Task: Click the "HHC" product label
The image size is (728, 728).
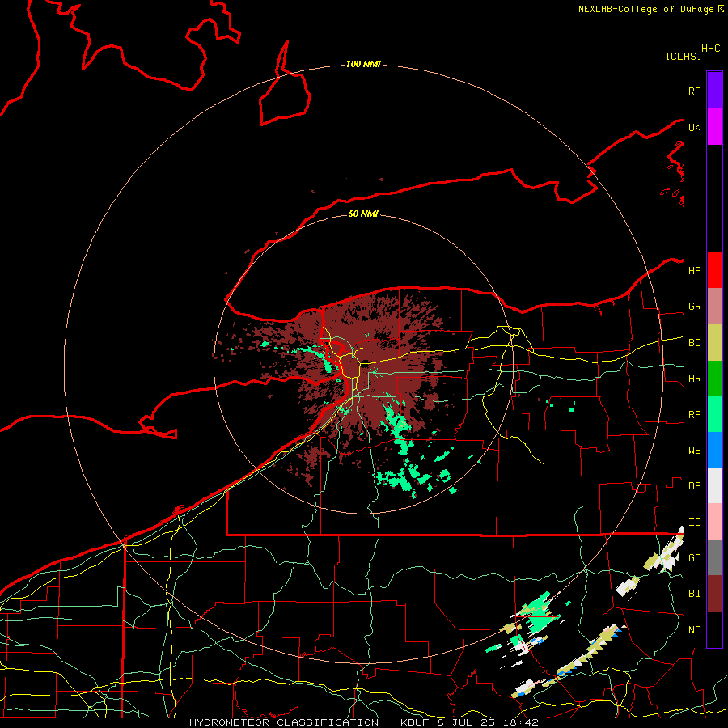Action: point(711,49)
